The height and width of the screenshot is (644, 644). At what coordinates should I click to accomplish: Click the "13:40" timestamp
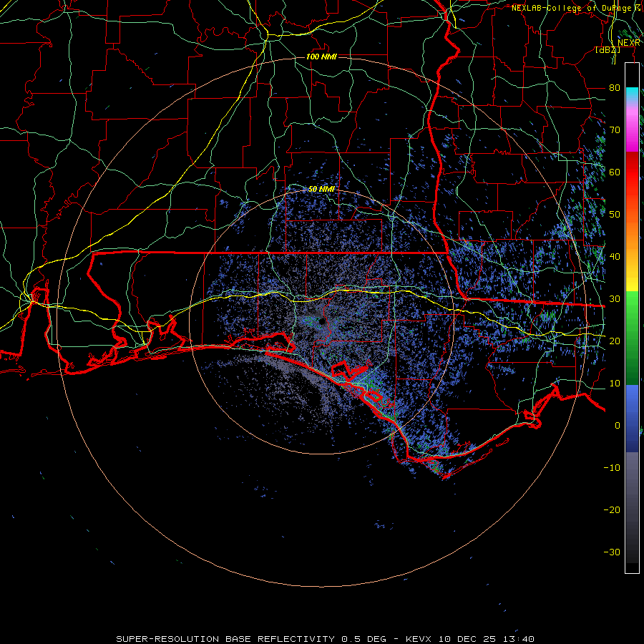519,639
